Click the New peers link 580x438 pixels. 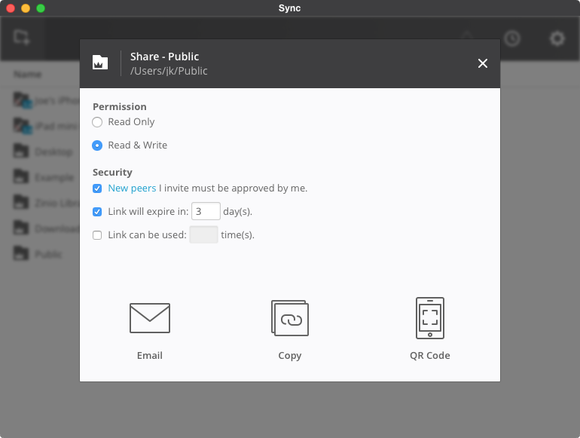(132, 188)
